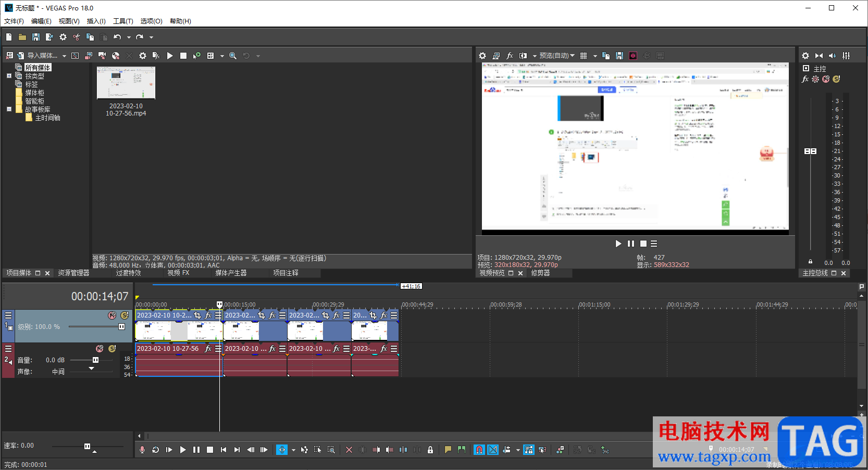
Task: Toggle automatic crossfades button
Action: tap(493, 450)
